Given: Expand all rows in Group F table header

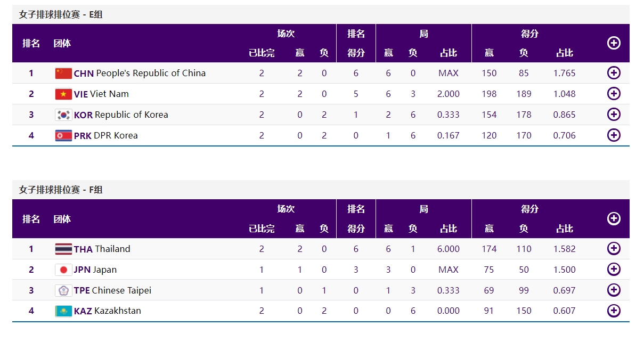Looking at the screenshot, I should coord(614,218).
